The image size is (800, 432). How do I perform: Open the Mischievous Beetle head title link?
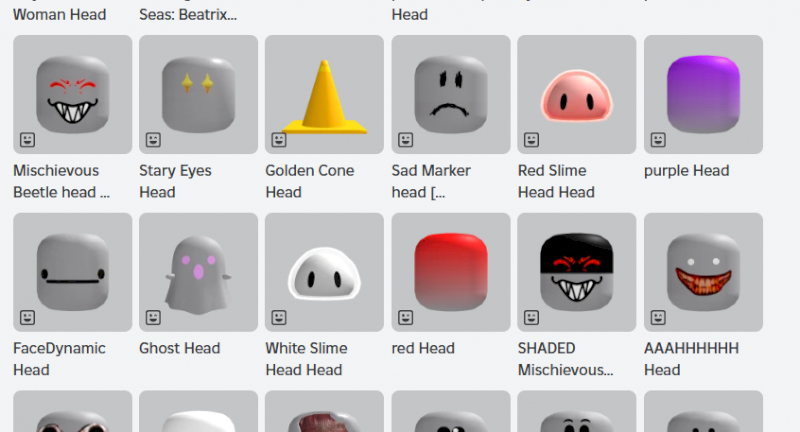(x=61, y=181)
